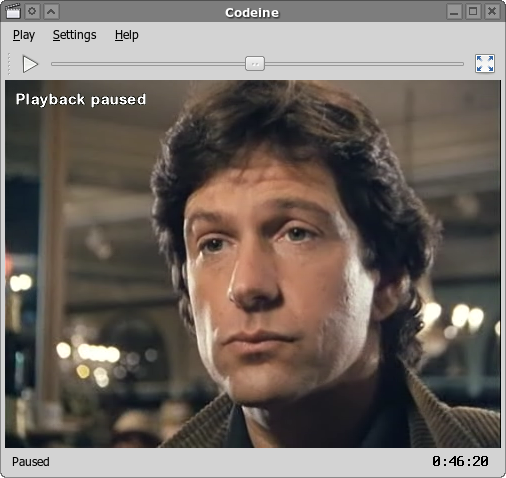
Task: Click the paused video frame
Action: click(253, 264)
